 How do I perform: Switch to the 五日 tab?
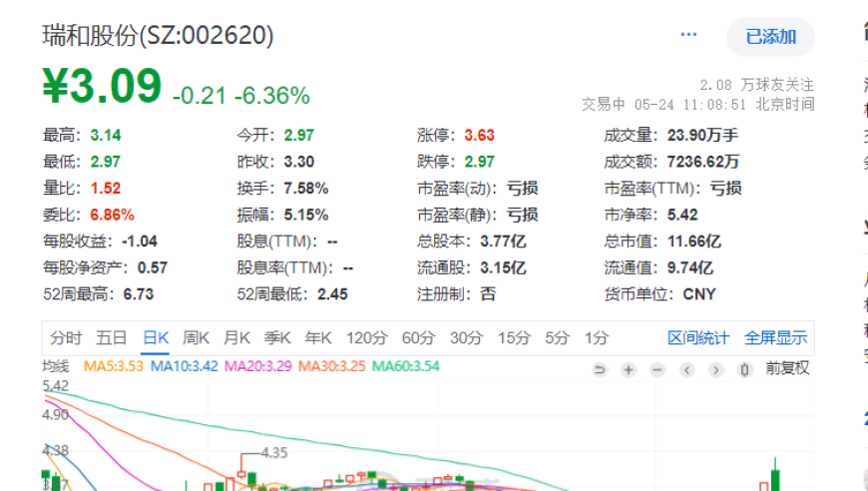[x=112, y=337]
